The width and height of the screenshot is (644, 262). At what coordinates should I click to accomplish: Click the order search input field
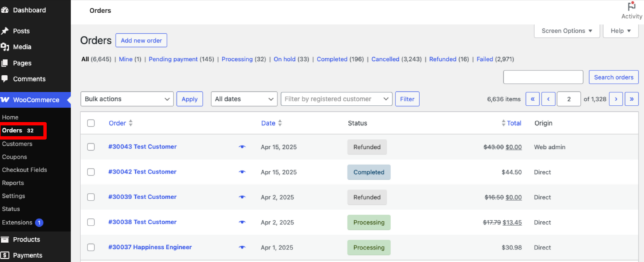click(x=543, y=77)
